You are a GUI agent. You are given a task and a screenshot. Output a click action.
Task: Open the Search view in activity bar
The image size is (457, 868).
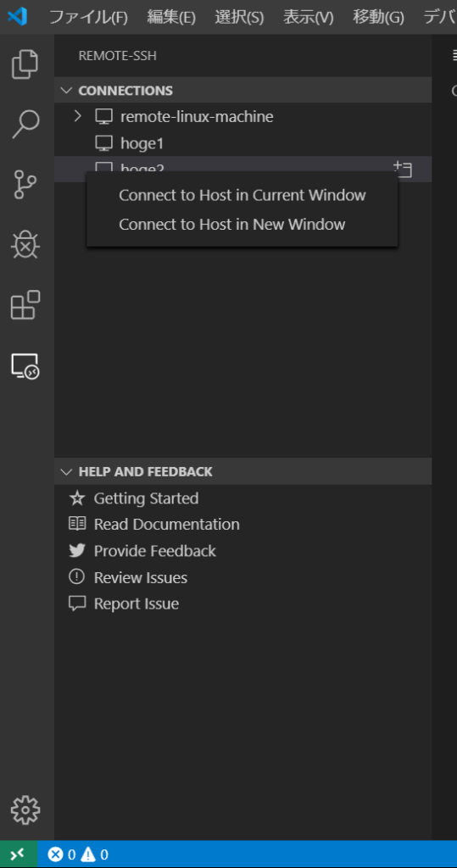click(25, 124)
